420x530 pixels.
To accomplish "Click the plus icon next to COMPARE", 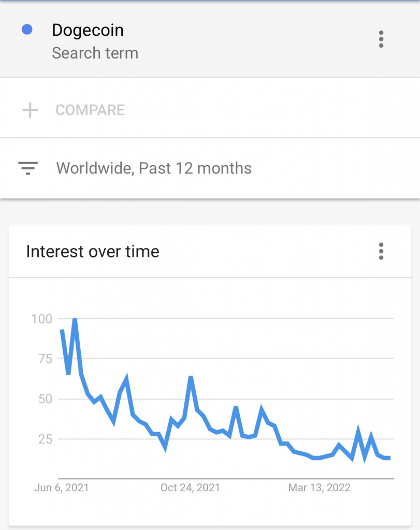I will coord(30,110).
